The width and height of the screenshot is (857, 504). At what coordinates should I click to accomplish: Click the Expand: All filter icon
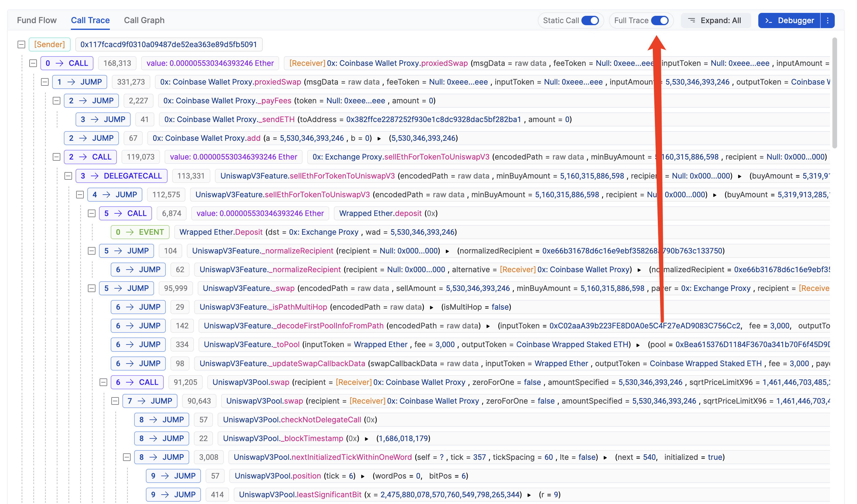[692, 20]
